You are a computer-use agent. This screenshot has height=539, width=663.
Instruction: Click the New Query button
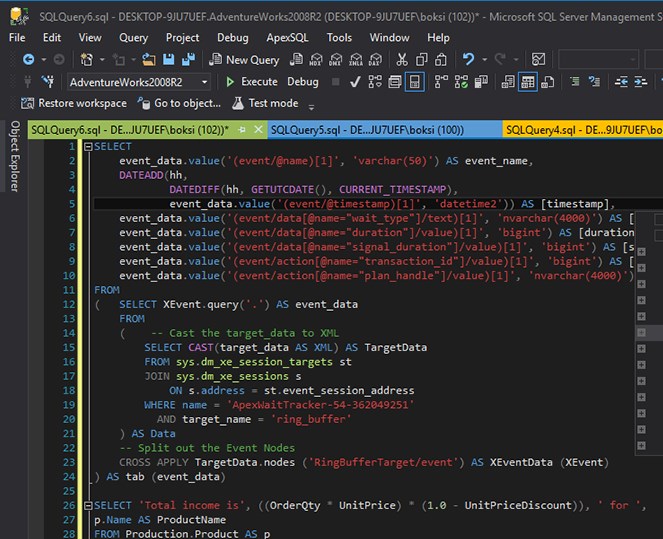pos(244,60)
